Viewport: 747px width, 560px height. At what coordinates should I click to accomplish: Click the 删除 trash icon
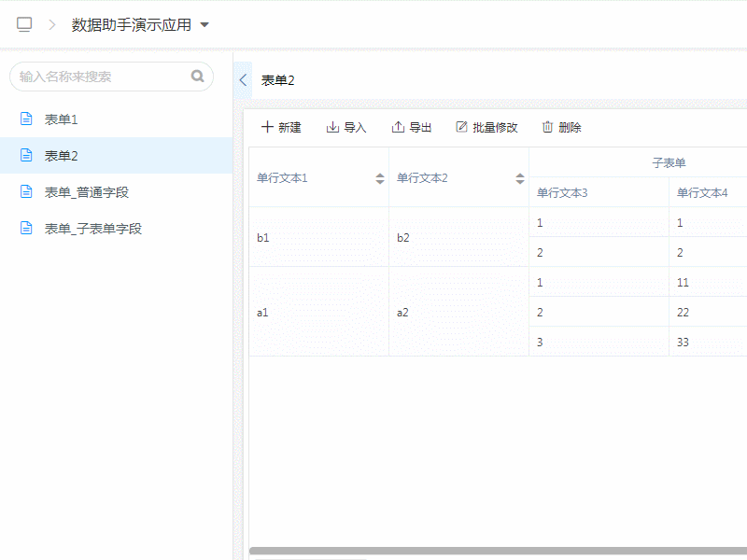[x=548, y=127]
